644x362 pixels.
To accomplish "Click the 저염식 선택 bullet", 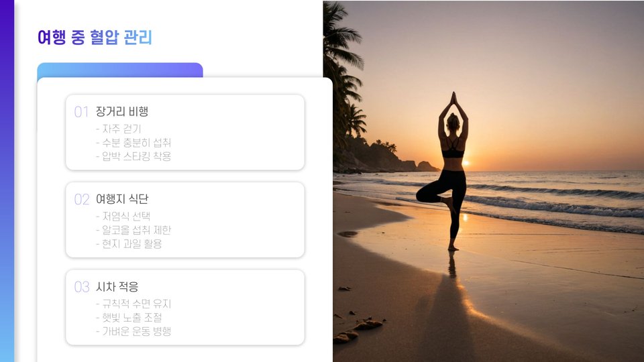I will (123, 217).
